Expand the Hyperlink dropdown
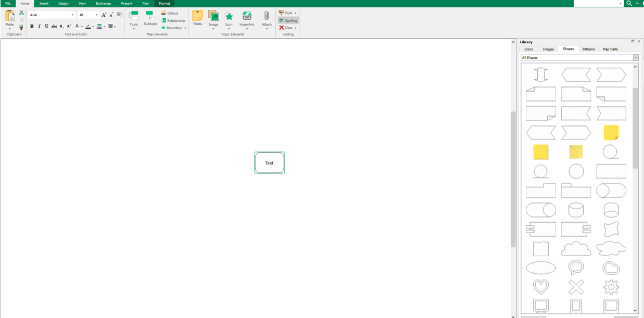Viewport: 644px width, 318px height. (x=247, y=29)
